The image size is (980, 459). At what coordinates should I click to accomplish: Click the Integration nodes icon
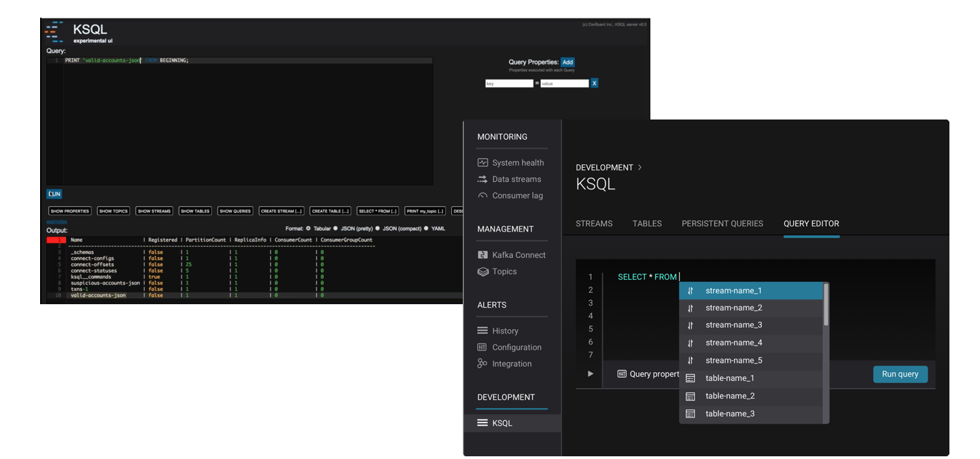tap(483, 364)
